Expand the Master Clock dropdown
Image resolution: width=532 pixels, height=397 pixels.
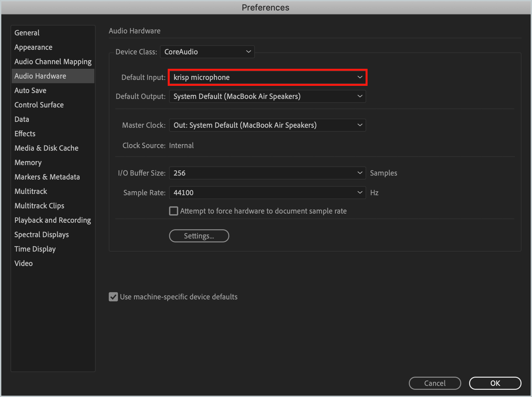[267, 125]
